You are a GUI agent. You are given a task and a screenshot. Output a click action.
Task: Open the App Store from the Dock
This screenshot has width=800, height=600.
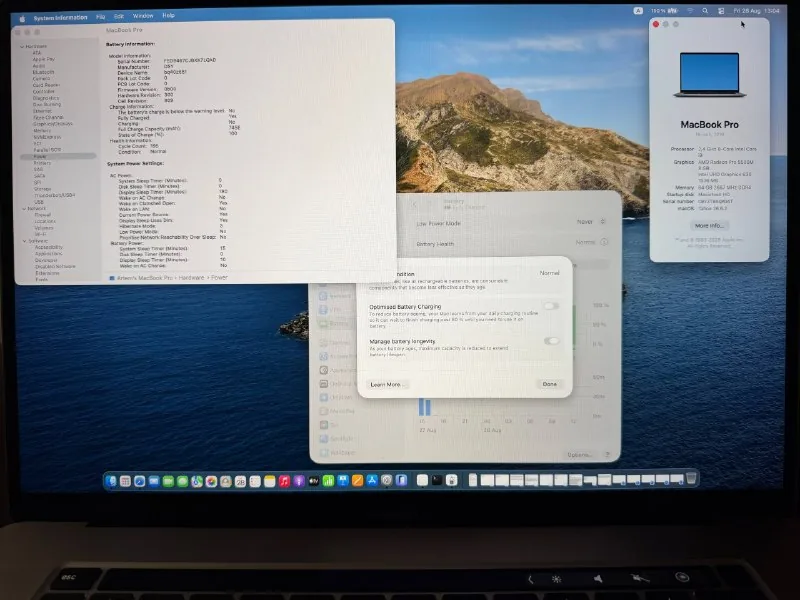tap(372, 481)
